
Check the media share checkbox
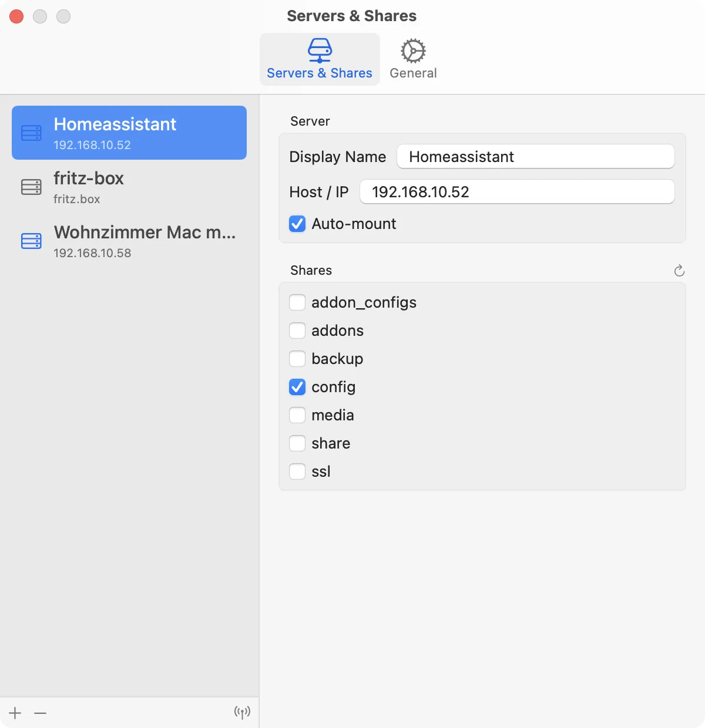(297, 415)
